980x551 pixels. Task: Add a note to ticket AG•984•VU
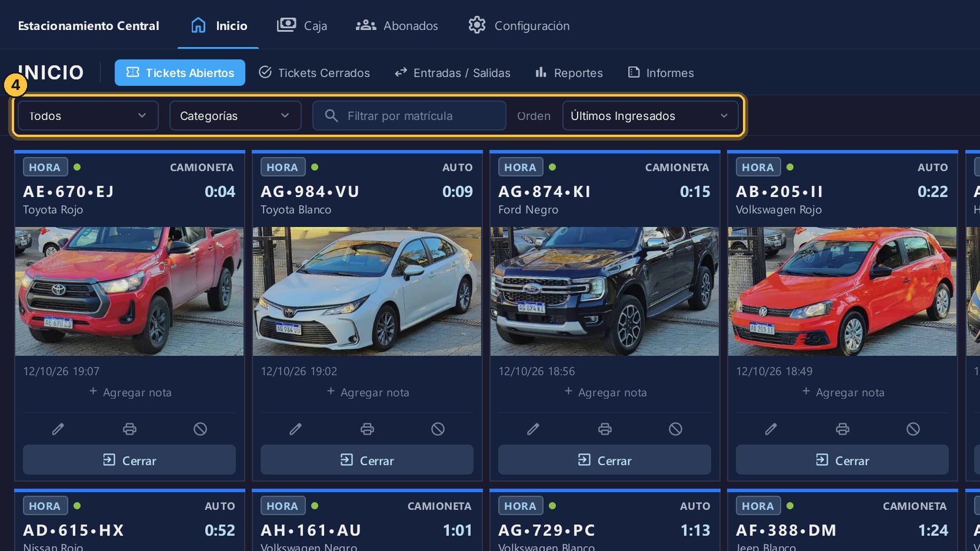[x=368, y=392]
